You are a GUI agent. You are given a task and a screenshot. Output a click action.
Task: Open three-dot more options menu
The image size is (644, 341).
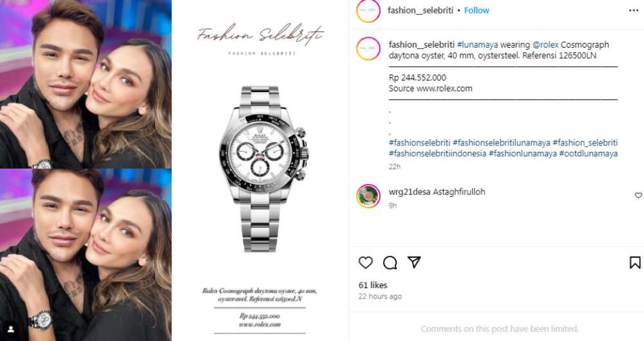coord(634,10)
